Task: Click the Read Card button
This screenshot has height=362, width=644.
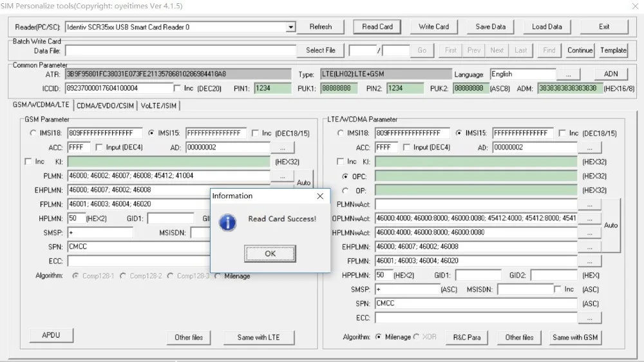Action: pos(377,26)
